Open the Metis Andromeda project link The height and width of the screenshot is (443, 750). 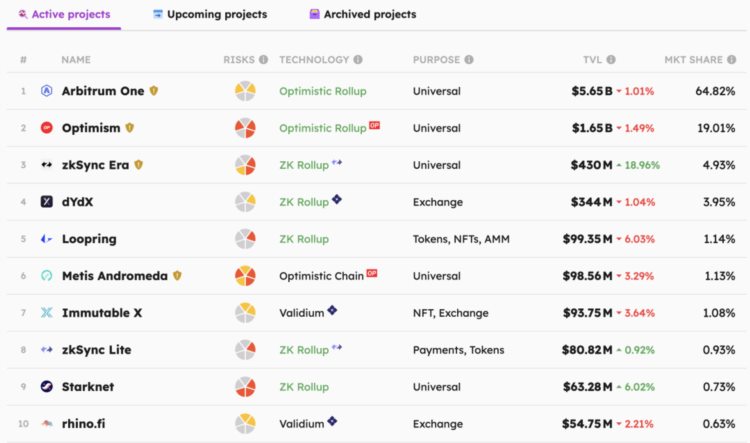[x=114, y=276]
